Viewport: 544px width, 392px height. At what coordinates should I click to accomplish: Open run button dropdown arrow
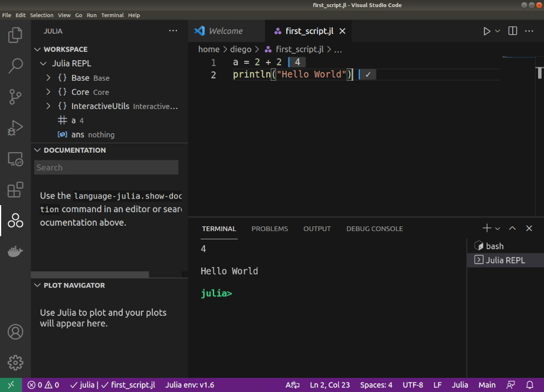pyautogui.click(x=497, y=31)
